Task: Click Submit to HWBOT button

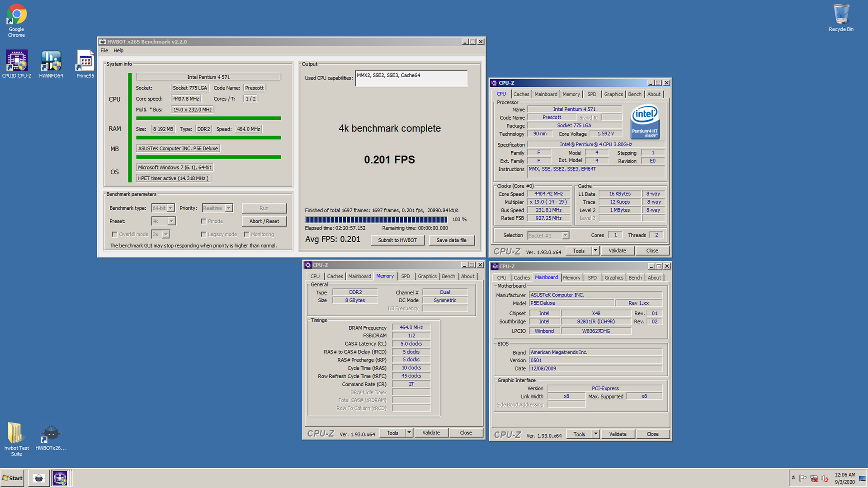Action: click(397, 240)
